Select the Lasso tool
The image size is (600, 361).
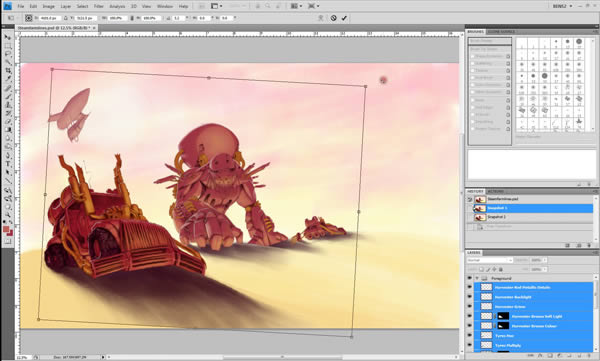(x=8, y=54)
